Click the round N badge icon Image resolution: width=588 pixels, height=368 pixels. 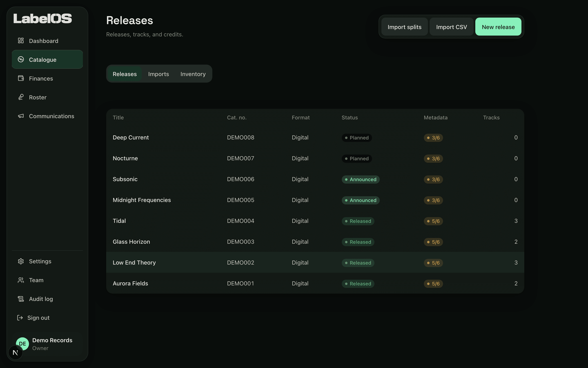[x=15, y=352]
